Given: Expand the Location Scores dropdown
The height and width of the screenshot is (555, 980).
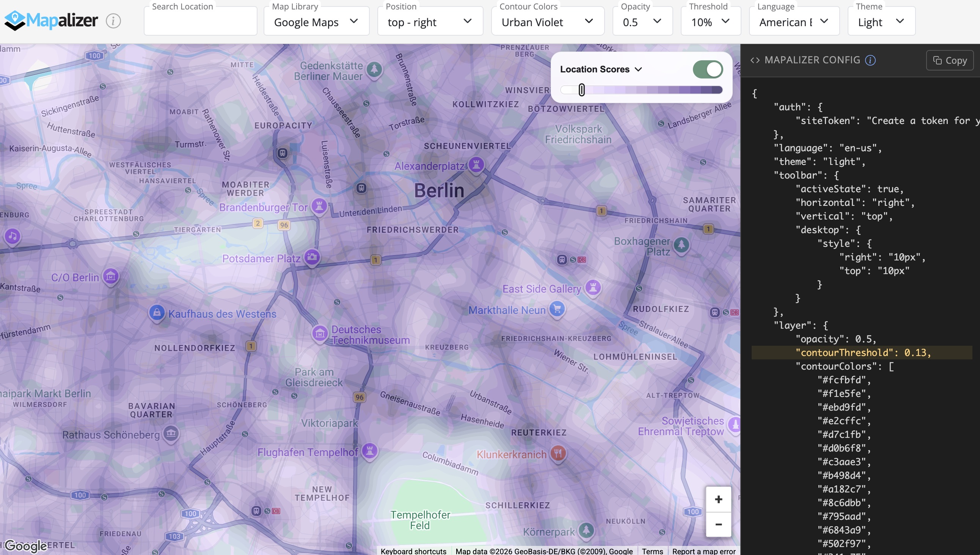Looking at the screenshot, I should [601, 69].
